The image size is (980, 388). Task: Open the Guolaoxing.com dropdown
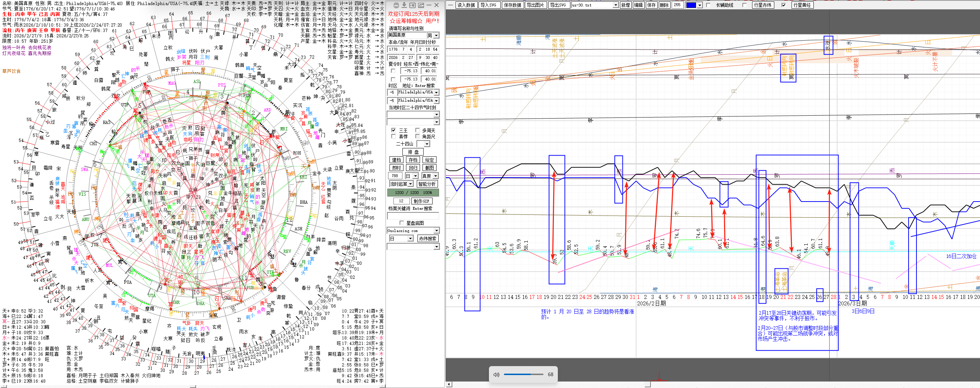437,230
